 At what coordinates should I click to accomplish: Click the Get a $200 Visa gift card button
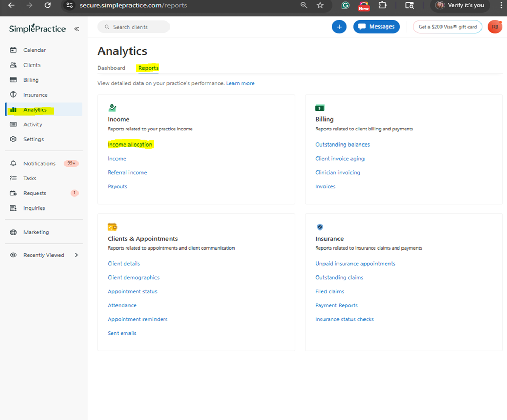448,27
